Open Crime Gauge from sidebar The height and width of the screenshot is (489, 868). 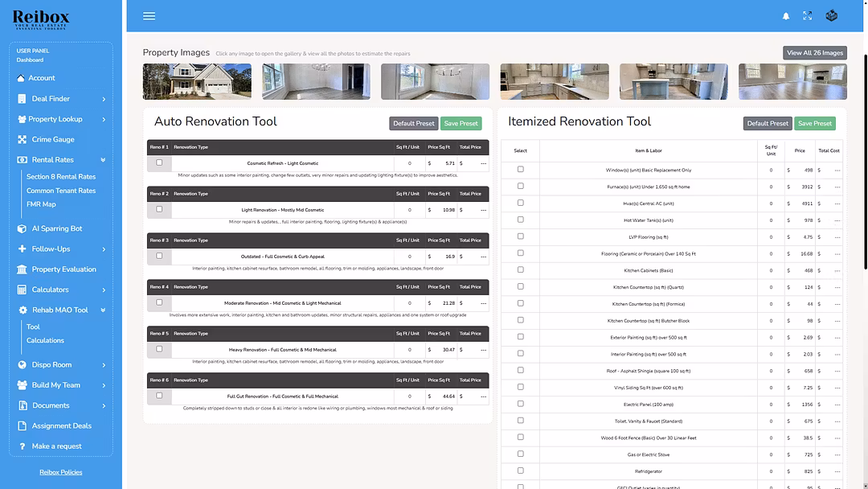pyautogui.click(x=23, y=139)
